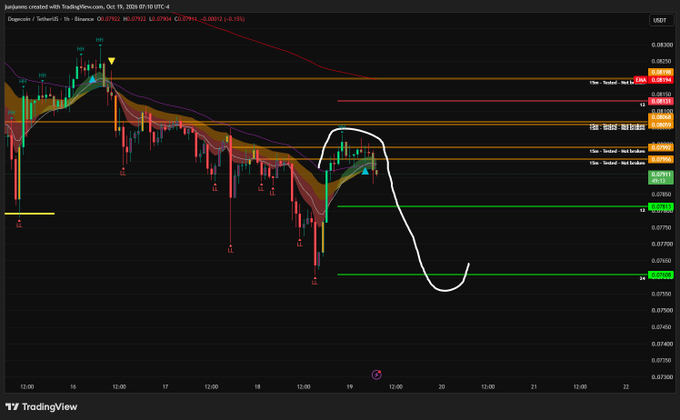Click the 0.07300 price axis value
Image resolution: width=680 pixels, height=420 pixels.
click(662, 377)
